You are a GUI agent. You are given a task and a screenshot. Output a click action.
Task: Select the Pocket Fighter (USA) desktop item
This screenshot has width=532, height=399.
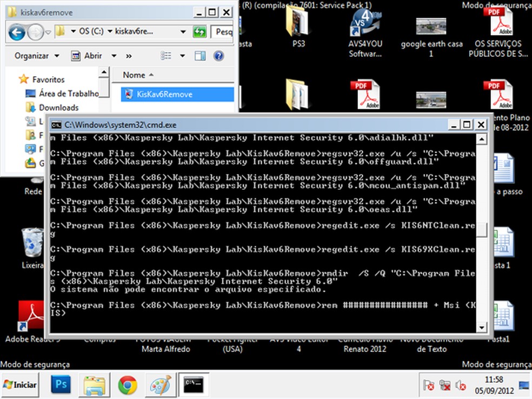(232, 345)
